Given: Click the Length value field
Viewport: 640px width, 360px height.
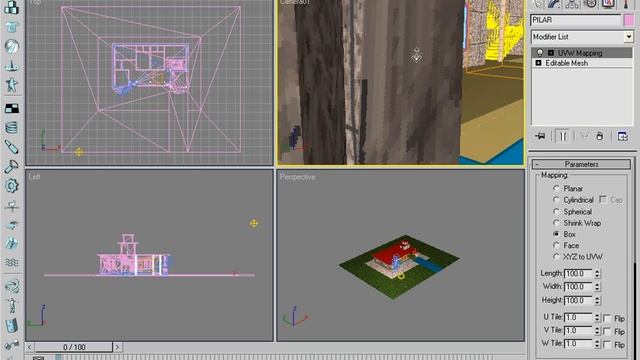Looking at the screenshot, I should (x=578, y=273).
